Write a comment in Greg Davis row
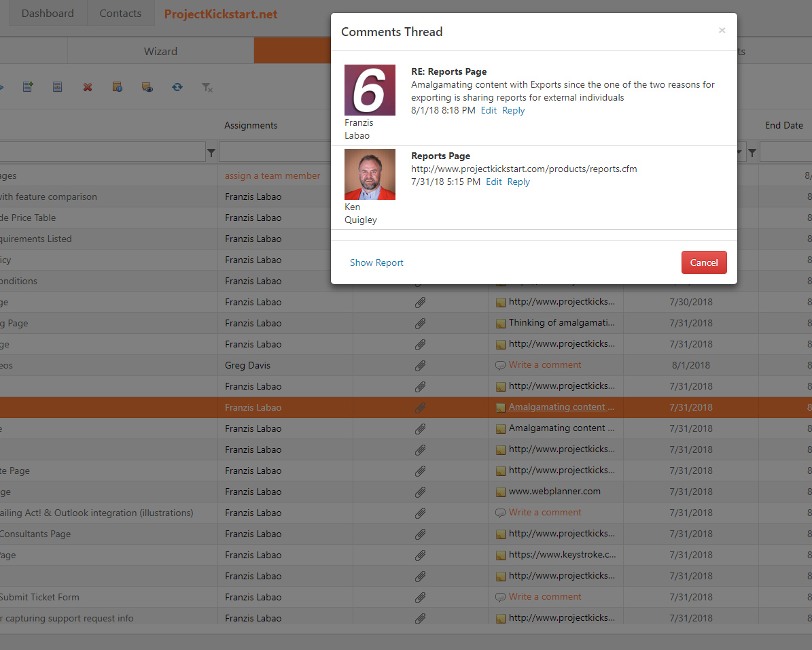Viewport: 812px width, 650px height. [x=545, y=365]
